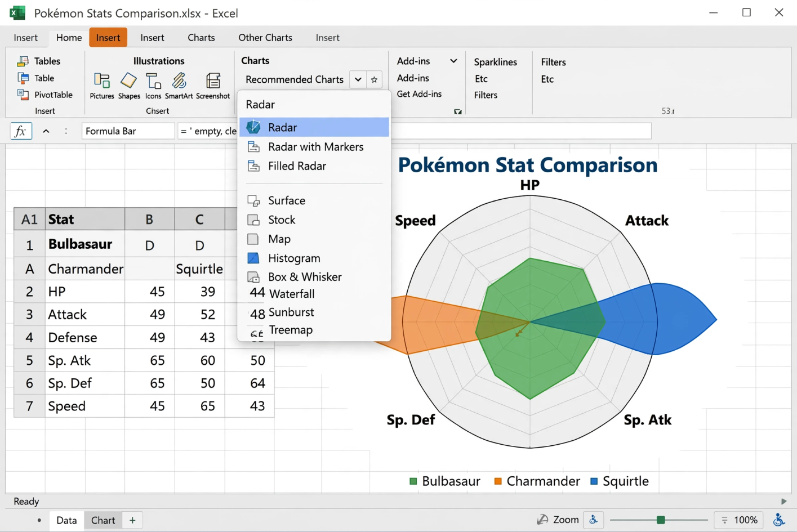Click the Formula Bar name box
The image size is (797, 532).
[128, 131]
